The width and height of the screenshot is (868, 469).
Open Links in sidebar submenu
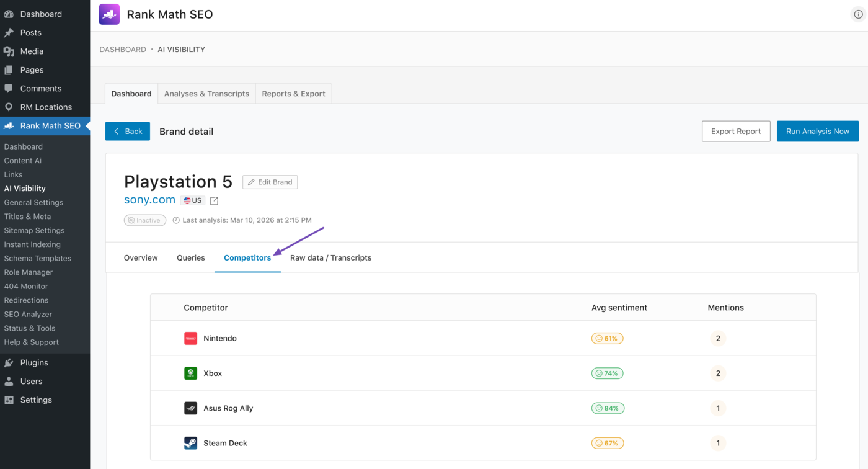(x=13, y=174)
